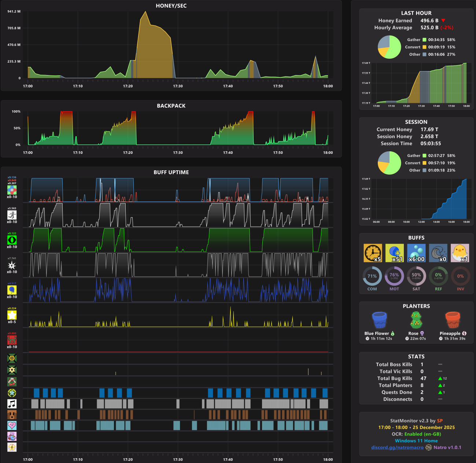Select the music note icon
The width and height of the screenshot is (476, 463).
(12, 404)
